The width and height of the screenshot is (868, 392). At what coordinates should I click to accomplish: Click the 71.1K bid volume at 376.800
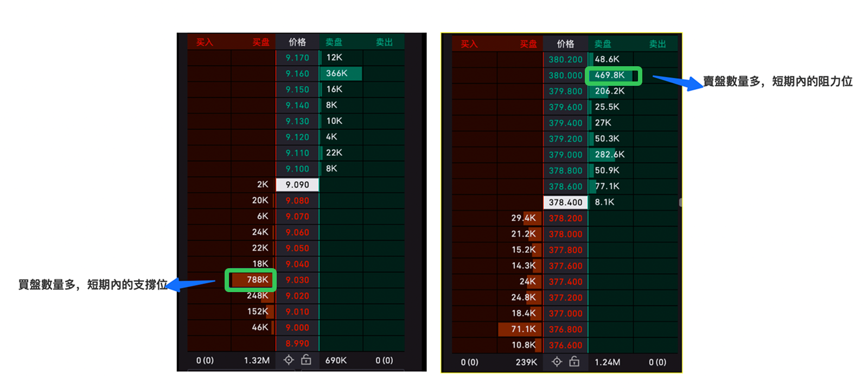click(518, 329)
